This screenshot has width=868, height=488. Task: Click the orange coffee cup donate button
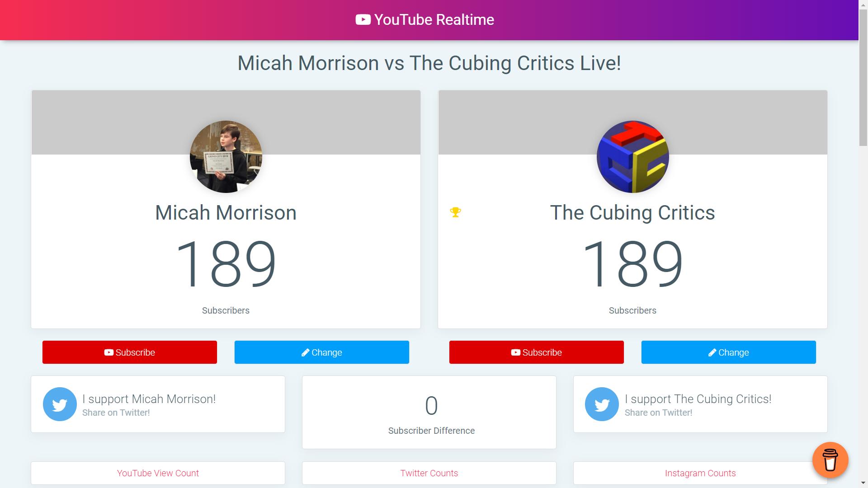click(830, 460)
